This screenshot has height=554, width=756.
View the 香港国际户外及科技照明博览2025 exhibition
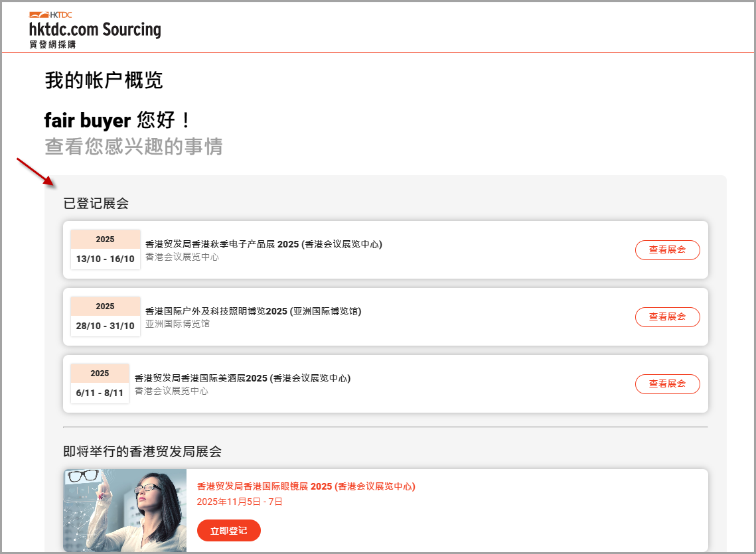click(x=667, y=316)
